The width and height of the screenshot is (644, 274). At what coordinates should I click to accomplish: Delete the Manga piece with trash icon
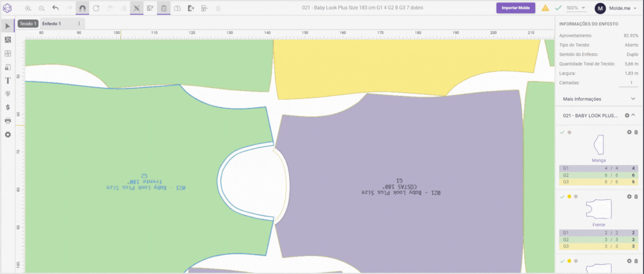(636, 132)
